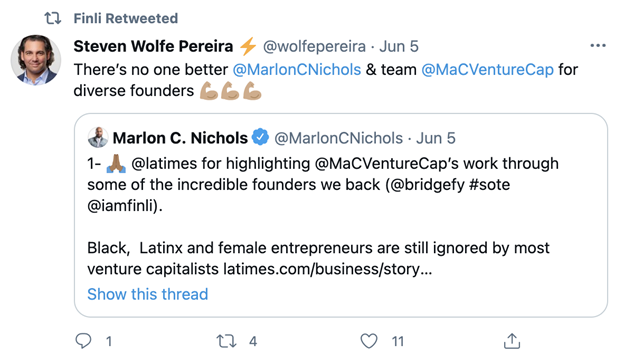Click the Show this thread link
This screenshot has height=363, width=624.
[x=148, y=294]
